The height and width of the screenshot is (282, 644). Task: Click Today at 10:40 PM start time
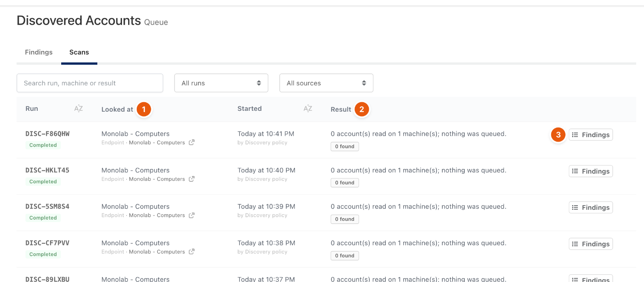tap(266, 170)
